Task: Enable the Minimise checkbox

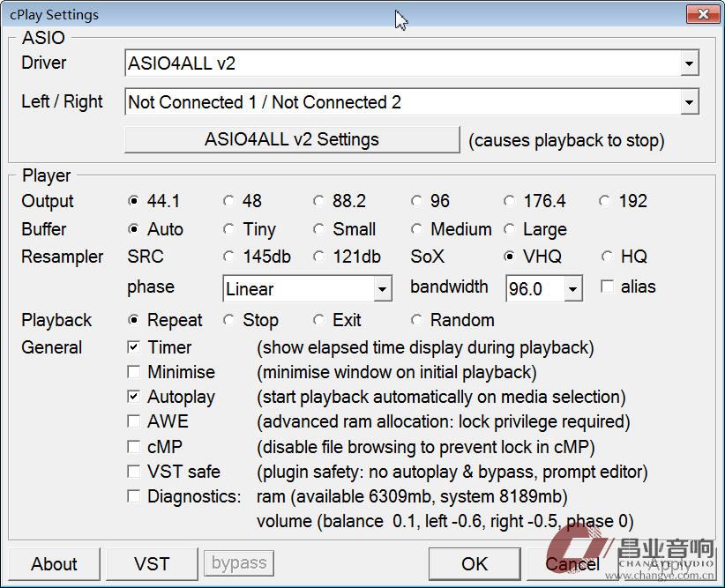Action: tap(134, 372)
